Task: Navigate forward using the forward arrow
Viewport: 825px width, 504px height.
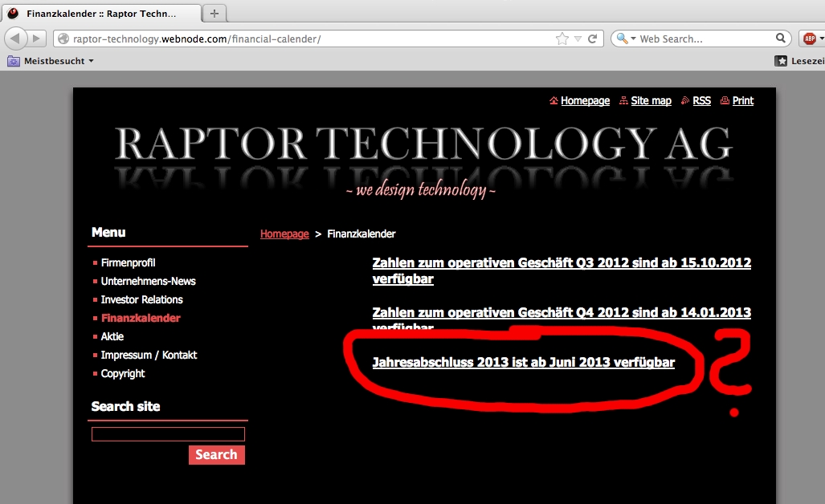Action: 35,38
